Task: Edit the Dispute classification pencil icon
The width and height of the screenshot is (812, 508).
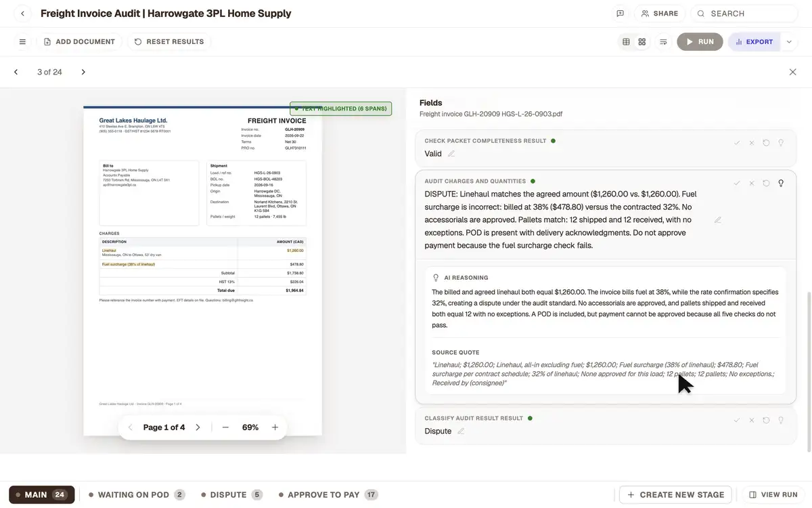Action: pyautogui.click(x=461, y=431)
